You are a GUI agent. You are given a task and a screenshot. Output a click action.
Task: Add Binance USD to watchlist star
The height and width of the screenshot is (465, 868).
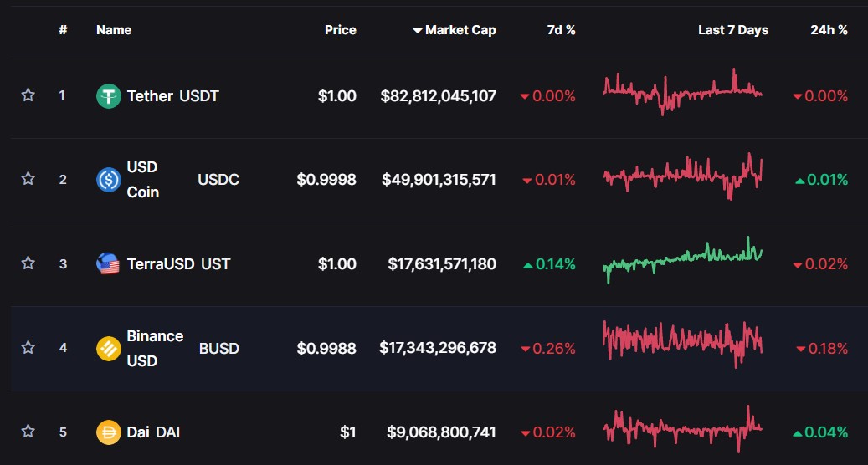pos(28,347)
